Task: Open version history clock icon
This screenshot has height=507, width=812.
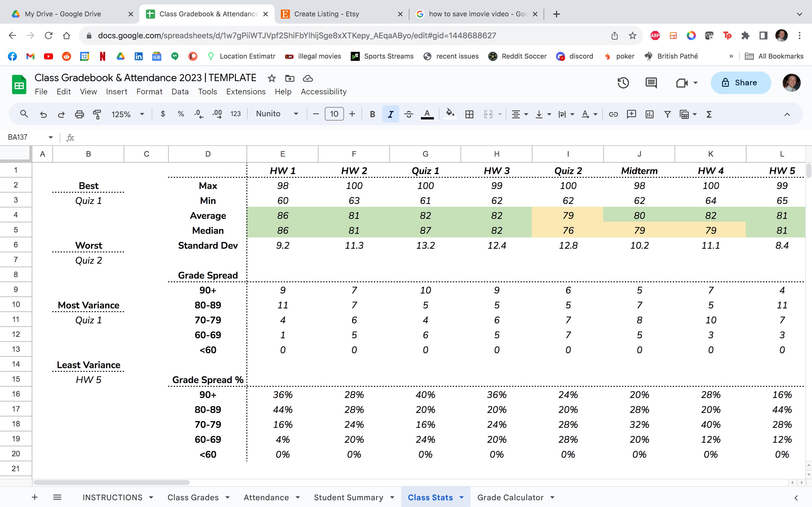Action: pyautogui.click(x=623, y=83)
